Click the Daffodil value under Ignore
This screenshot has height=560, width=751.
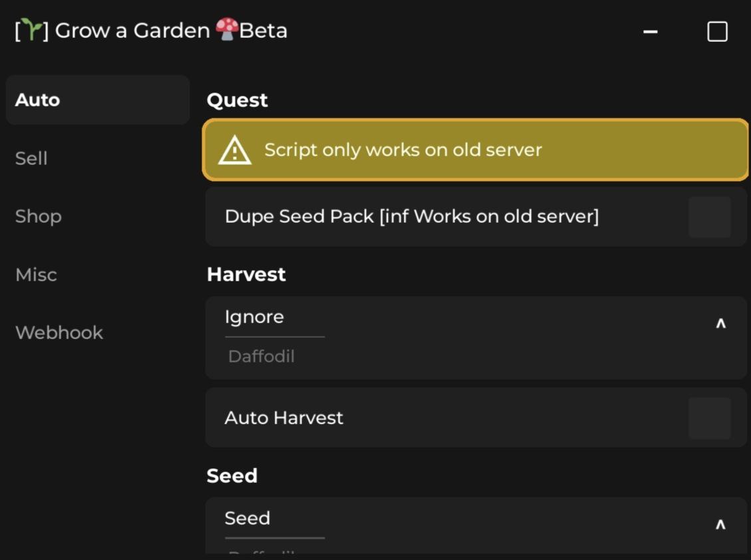point(261,356)
